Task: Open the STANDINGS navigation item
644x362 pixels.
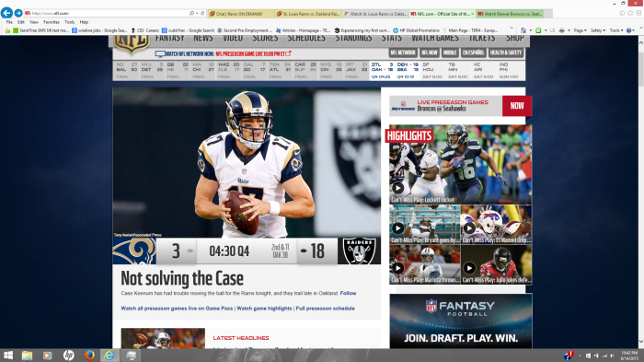Action: point(353,39)
